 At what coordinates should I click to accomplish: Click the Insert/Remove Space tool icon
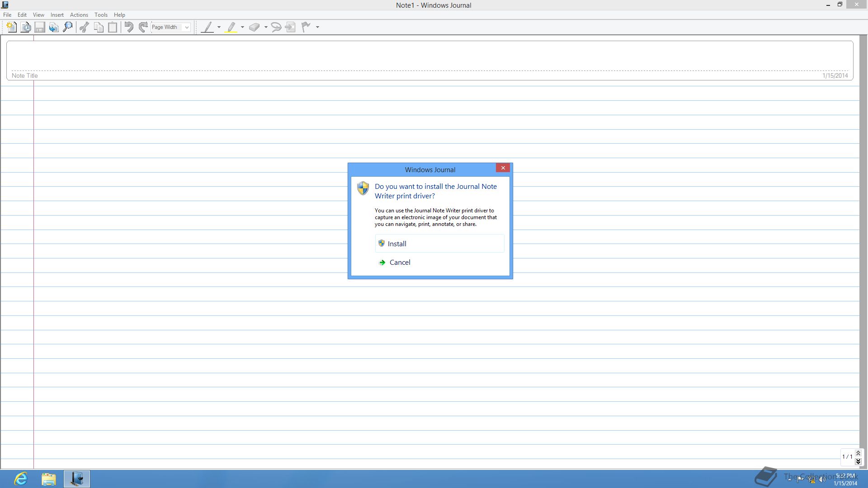(x=290, y=27)
